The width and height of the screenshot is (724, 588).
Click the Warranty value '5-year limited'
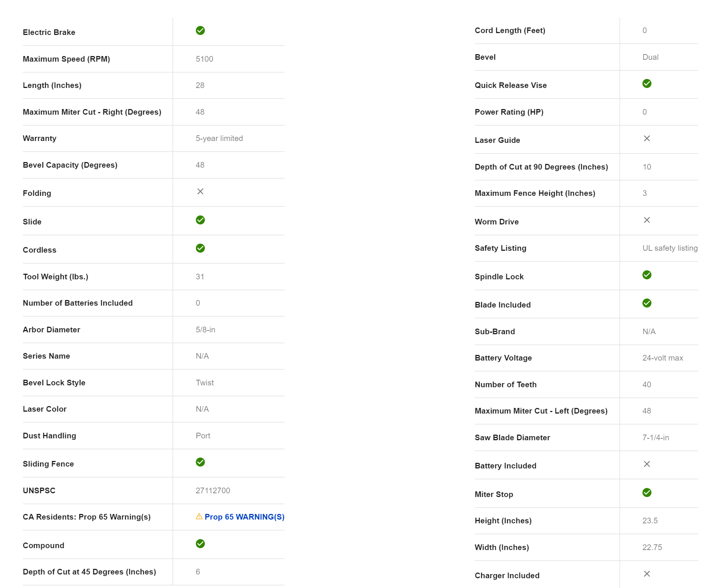(219, 138)
